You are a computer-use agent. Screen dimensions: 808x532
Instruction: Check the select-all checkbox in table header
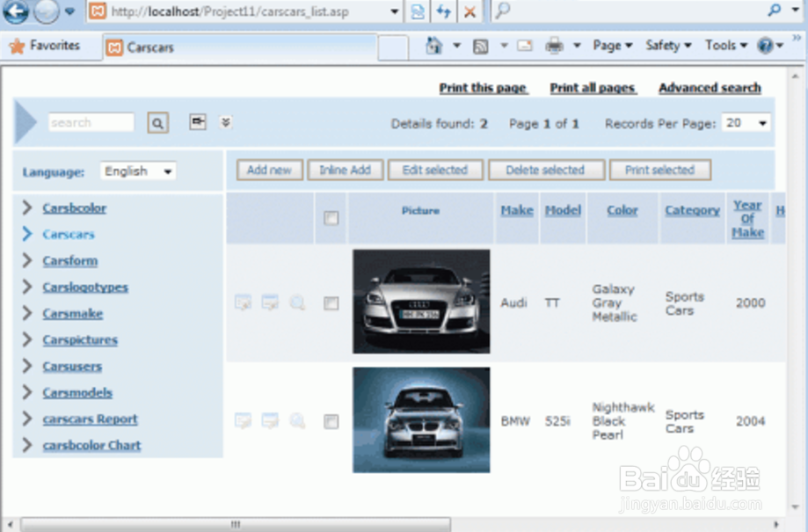tap(331, 215)
